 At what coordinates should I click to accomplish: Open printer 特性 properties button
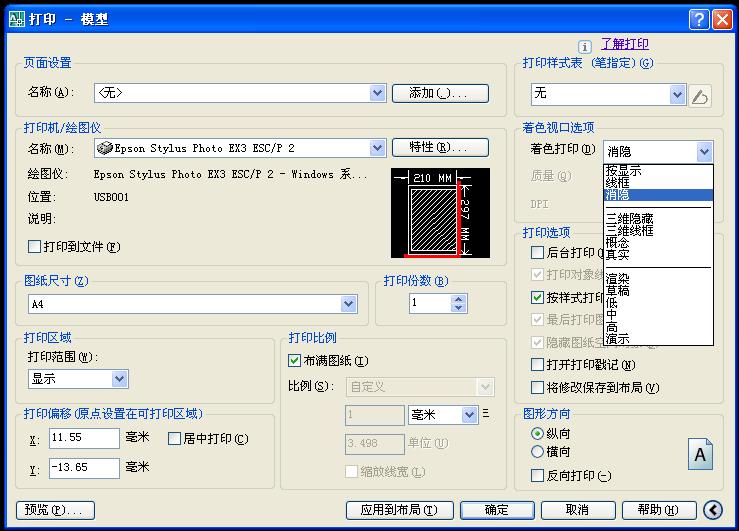(440, 147)
